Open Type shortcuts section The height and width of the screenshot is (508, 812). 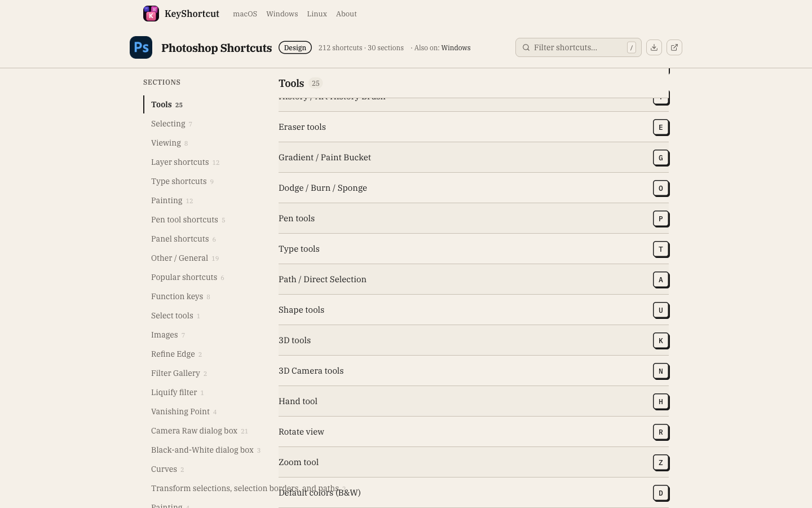[x=182, y=181]
